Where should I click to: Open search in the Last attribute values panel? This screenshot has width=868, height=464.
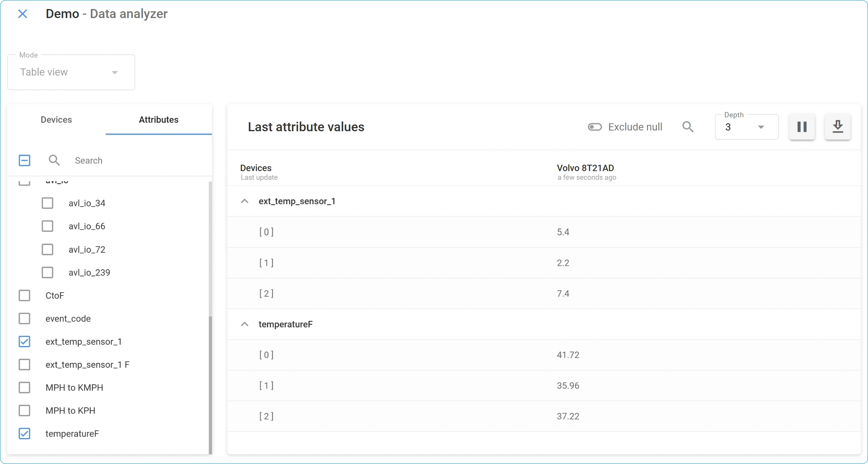[688, 127]
